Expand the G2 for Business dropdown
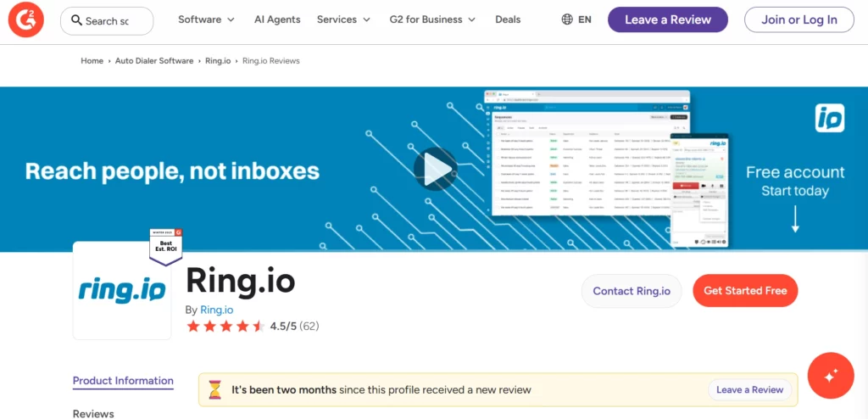 (x=433, y=20)
